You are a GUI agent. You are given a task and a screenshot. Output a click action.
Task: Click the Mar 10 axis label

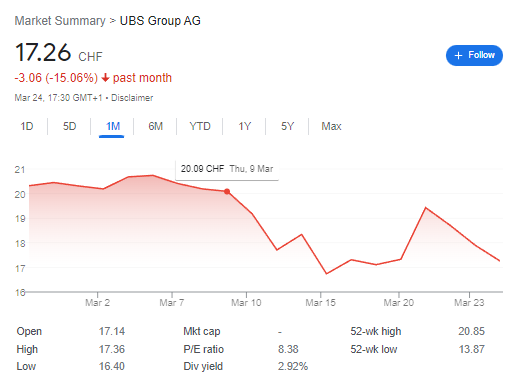246,303
